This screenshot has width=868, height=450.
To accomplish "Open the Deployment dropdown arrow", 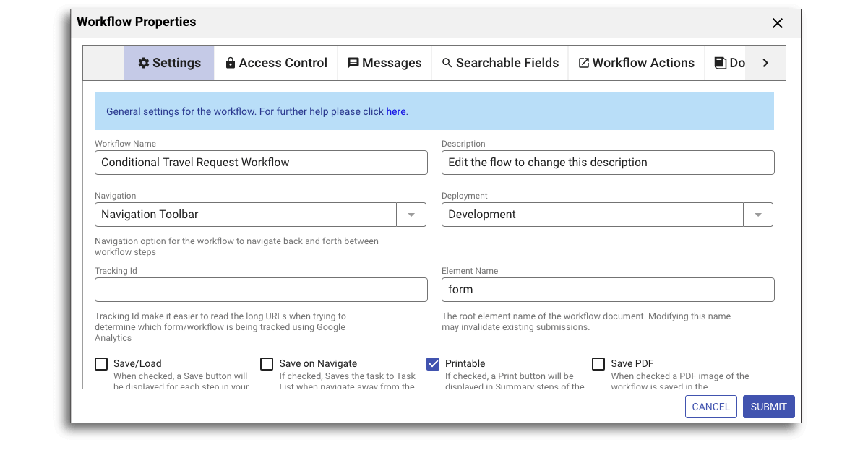I will (x=758, y=215).
